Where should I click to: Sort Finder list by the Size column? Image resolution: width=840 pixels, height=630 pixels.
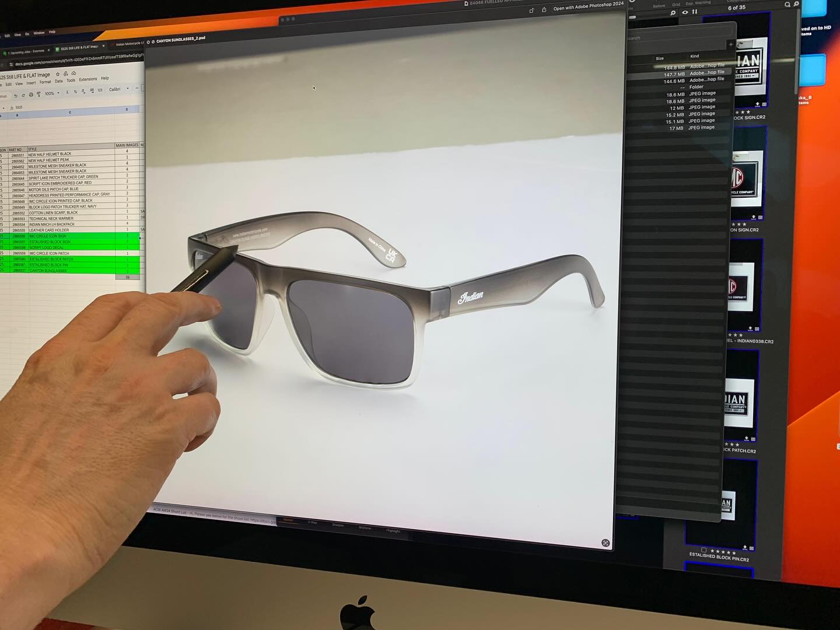pyautogui.click(x=660, y=58)
